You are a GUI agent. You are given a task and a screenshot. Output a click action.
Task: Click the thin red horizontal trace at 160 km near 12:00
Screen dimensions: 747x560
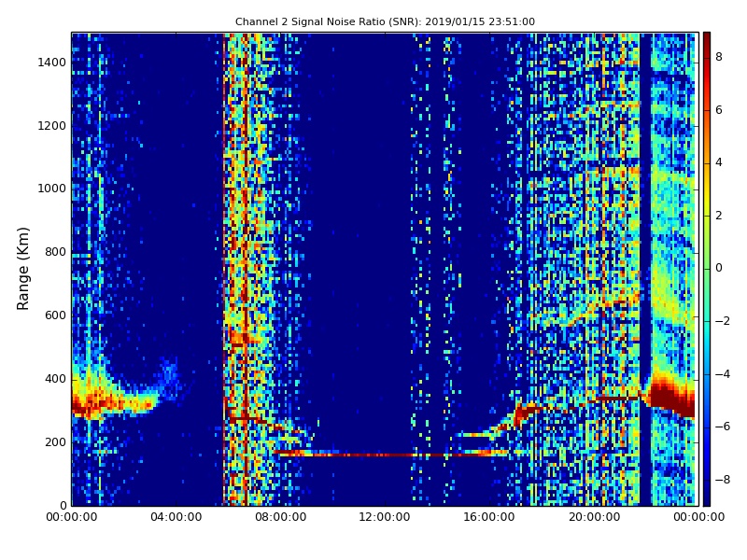tap(386, 455)
